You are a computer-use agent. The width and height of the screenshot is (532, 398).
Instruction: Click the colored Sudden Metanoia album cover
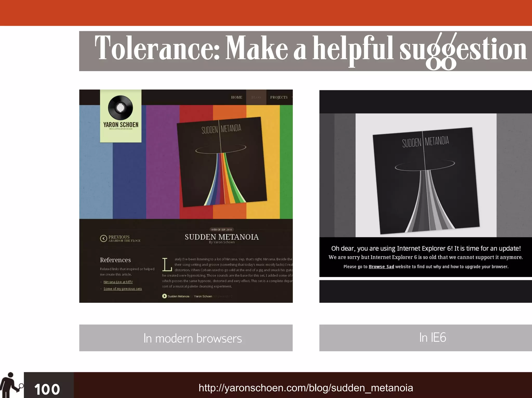222,161
